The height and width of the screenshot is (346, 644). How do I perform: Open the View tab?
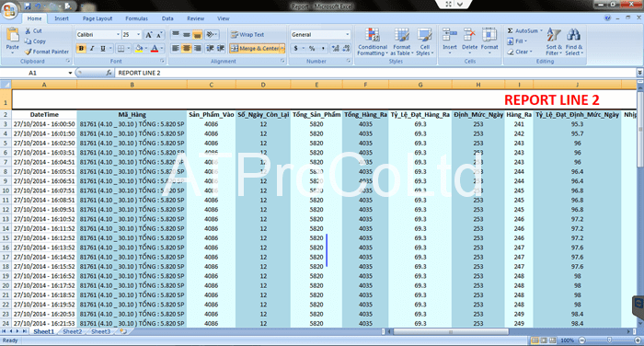point(224,18)
